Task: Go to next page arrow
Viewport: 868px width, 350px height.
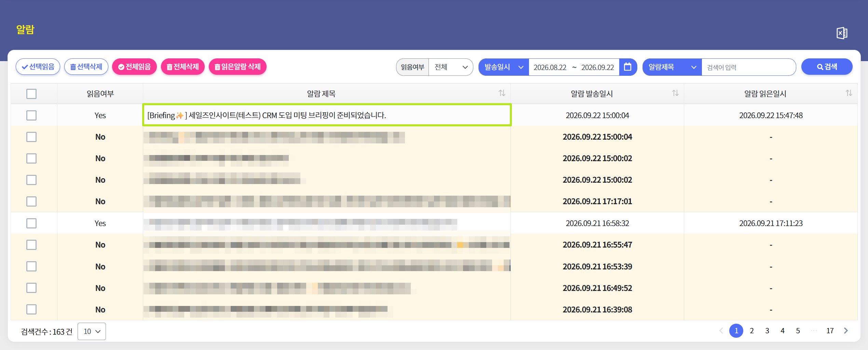Action: tap(846, 331)
